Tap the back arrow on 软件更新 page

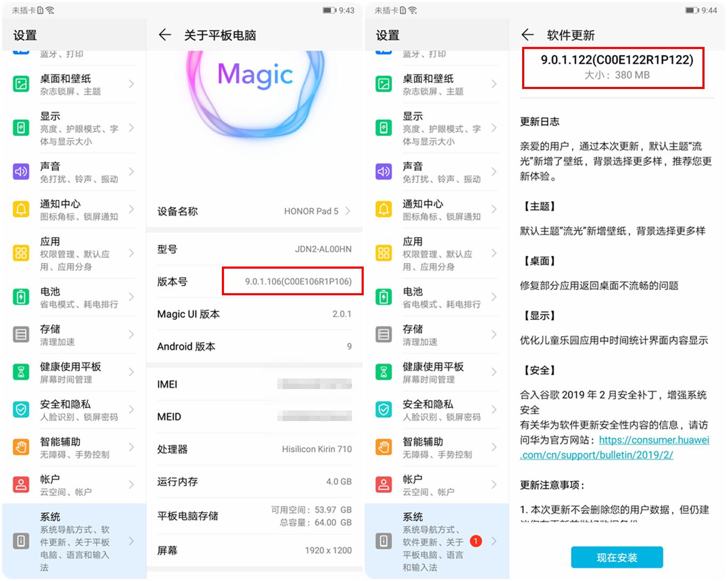coord(527,35)
